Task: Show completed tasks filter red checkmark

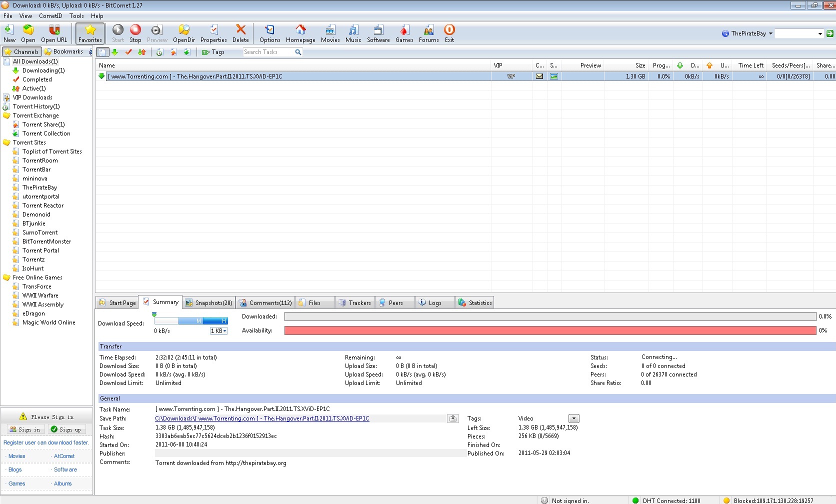Action: pyautogui.click(x=128, y=52)
